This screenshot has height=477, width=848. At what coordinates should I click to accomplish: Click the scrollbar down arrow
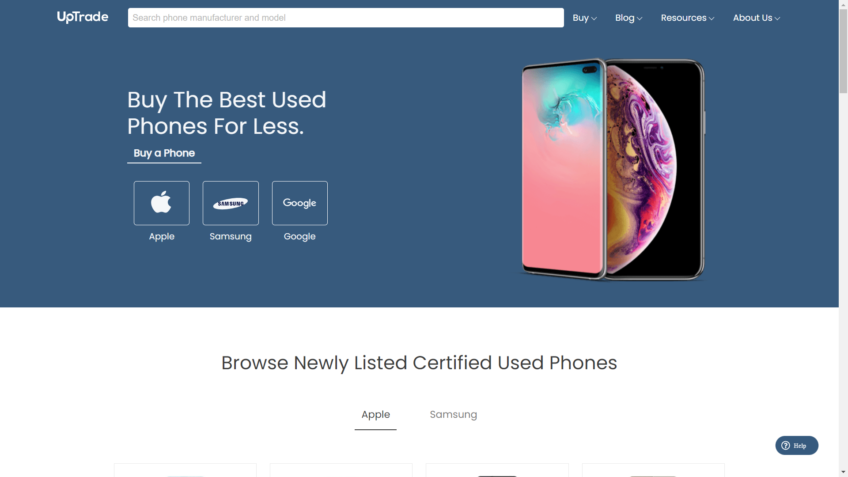click(843, 473)
